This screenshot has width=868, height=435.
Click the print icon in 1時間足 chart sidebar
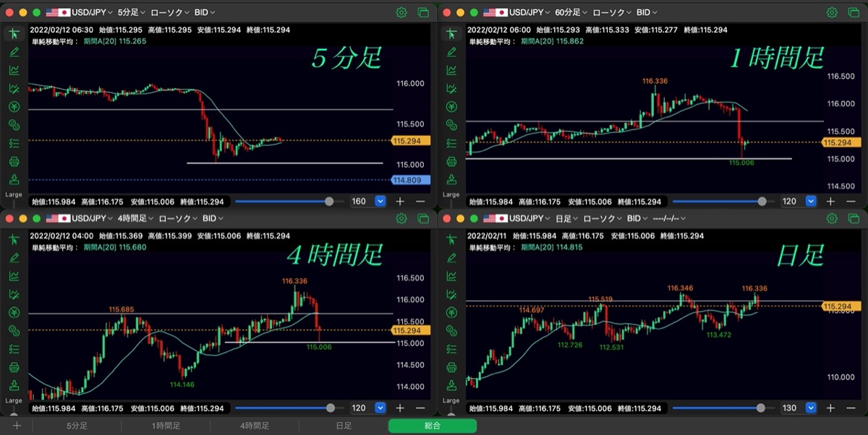pos(451,161)
